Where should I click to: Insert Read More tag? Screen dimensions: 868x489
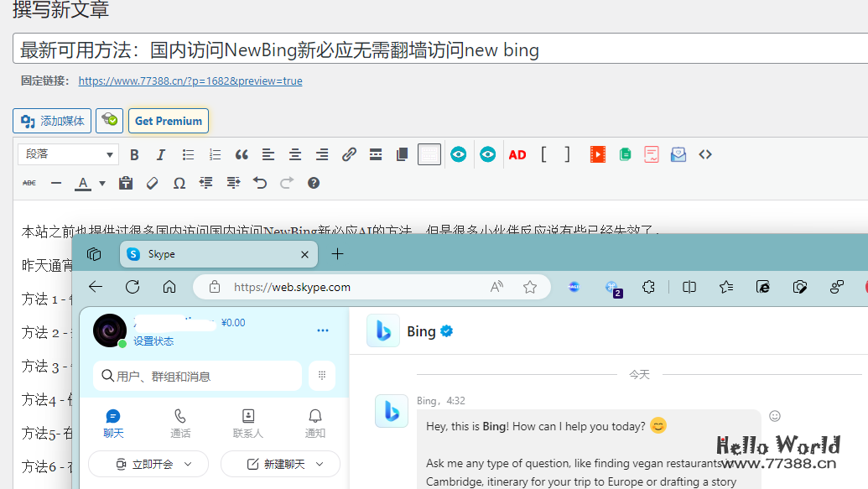(x=376, y=154)
